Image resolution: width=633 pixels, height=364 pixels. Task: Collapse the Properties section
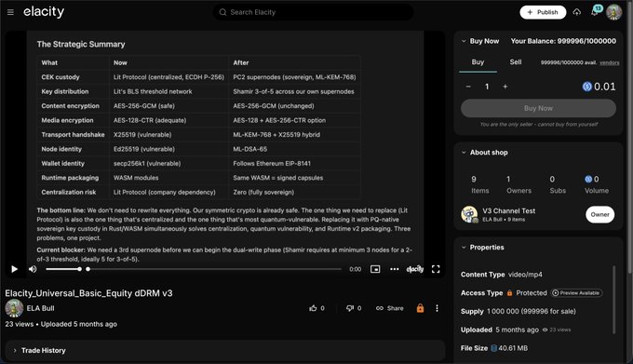(464, 248)
